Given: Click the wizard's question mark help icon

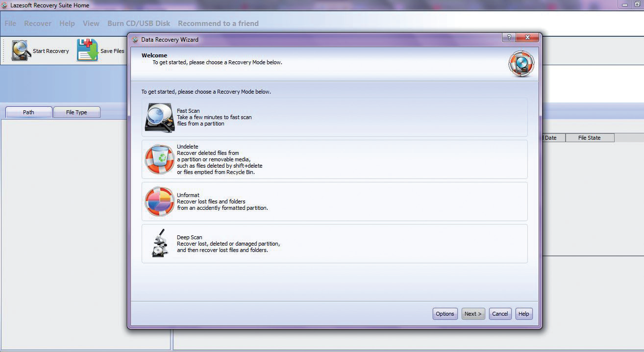Looking at the screenshot, I should pyautogui.click(x=509, y=38).
